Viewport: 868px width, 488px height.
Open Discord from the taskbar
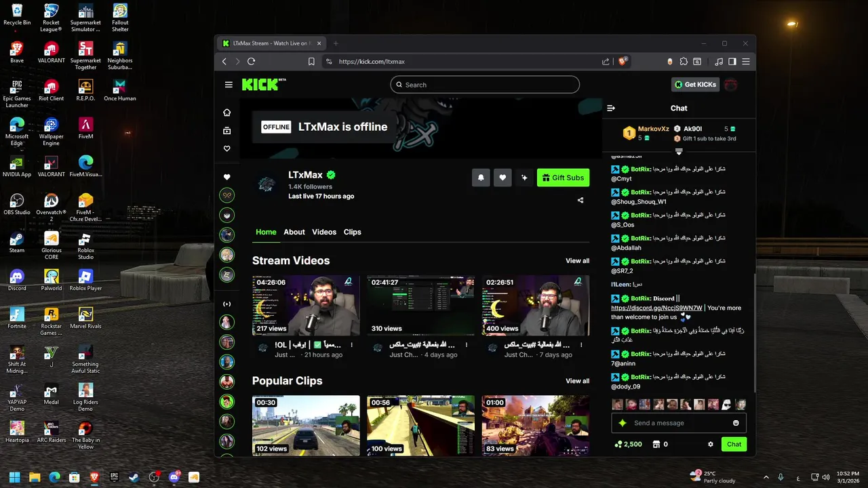click(x=174, y=477)
